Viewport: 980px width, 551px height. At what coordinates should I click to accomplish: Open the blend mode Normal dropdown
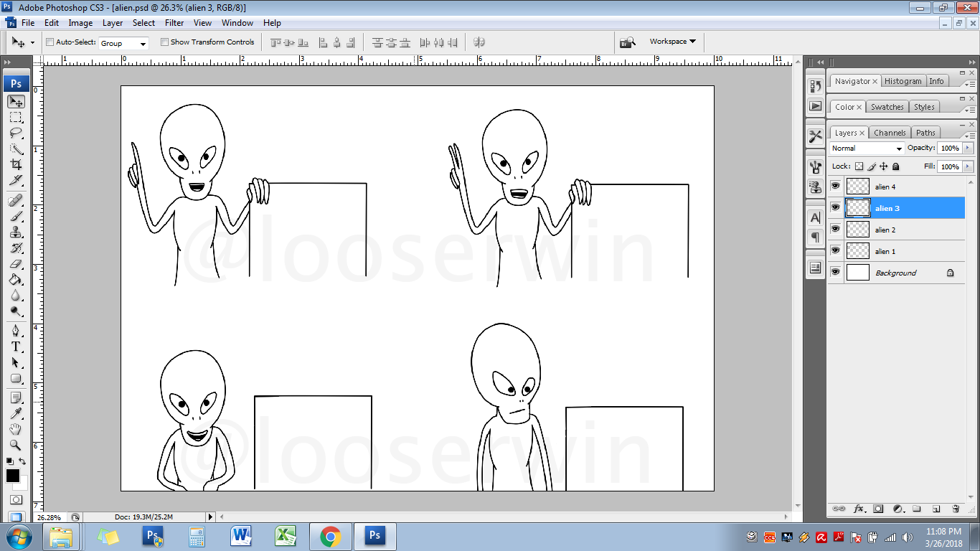click(867, 148)
